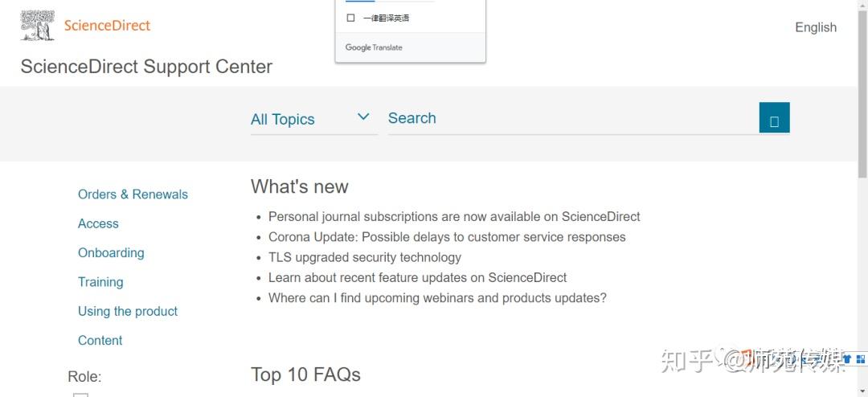Click the ScienceDirect wordmark logo

[x=107, y=26]
